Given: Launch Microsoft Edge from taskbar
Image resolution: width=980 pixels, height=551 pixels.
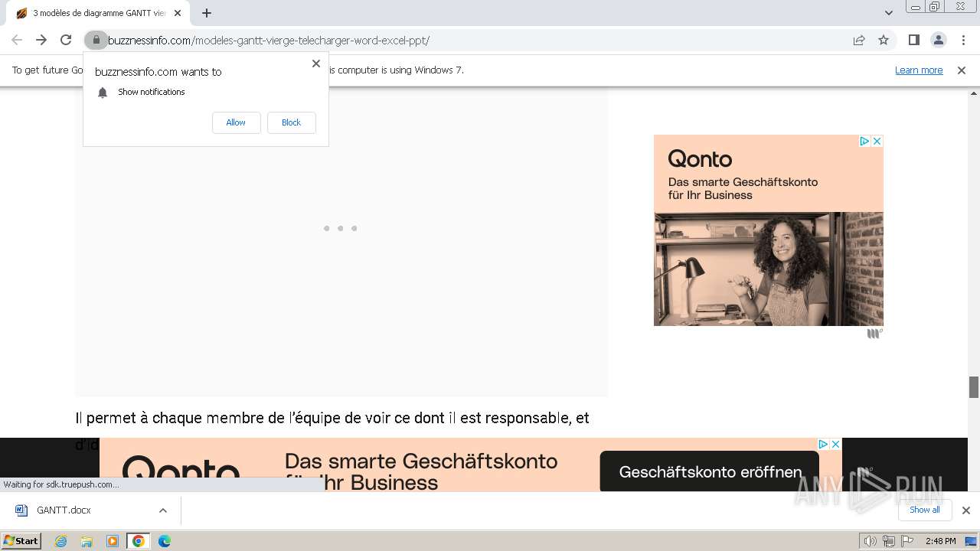Looking at the screenshot, I should [x=165, y=541].
